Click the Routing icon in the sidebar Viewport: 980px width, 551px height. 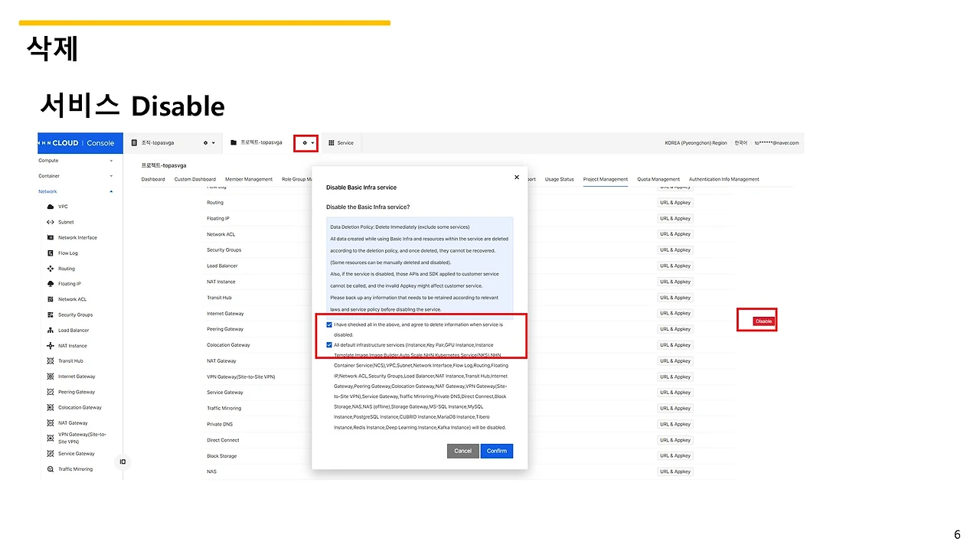click(x=51, y=269)
